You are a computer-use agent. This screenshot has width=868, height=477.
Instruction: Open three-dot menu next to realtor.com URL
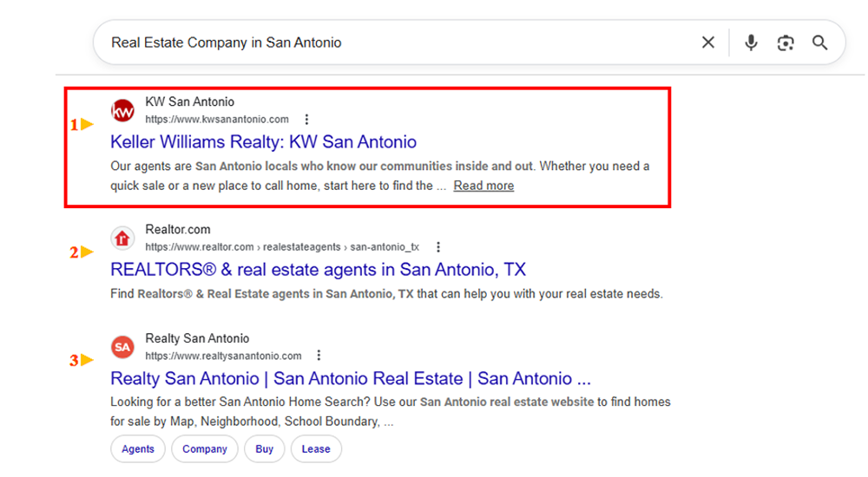point(438,247)
